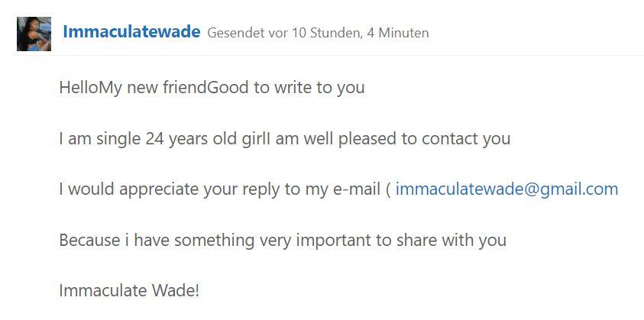Click the '4 Minuten' part of the timestamp
The image size is (644, 320).
397,33
